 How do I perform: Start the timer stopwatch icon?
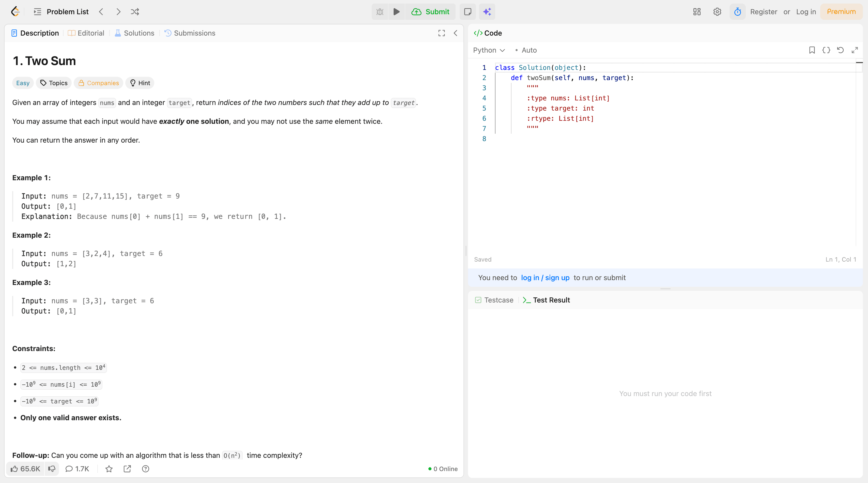tap(738, 12)
